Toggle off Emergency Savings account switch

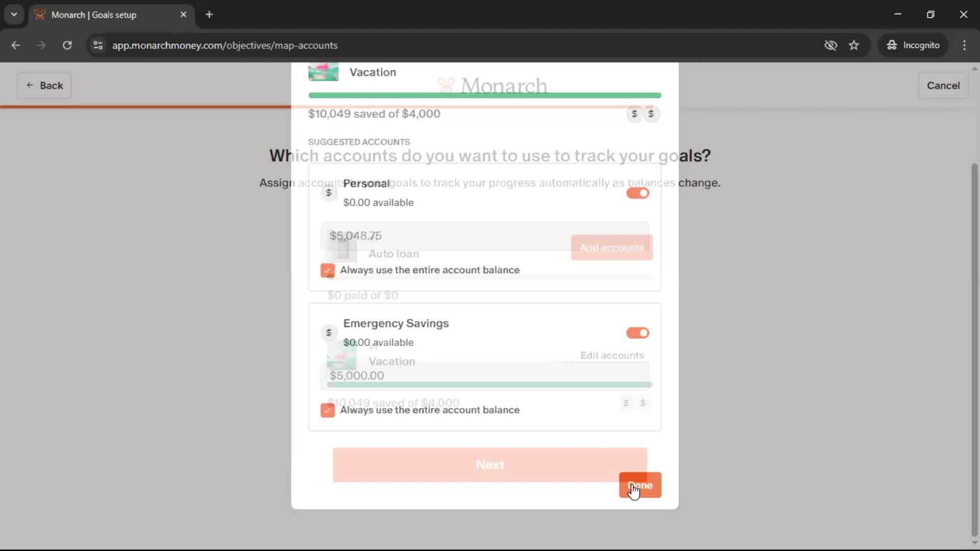click(x=638, y=333)
